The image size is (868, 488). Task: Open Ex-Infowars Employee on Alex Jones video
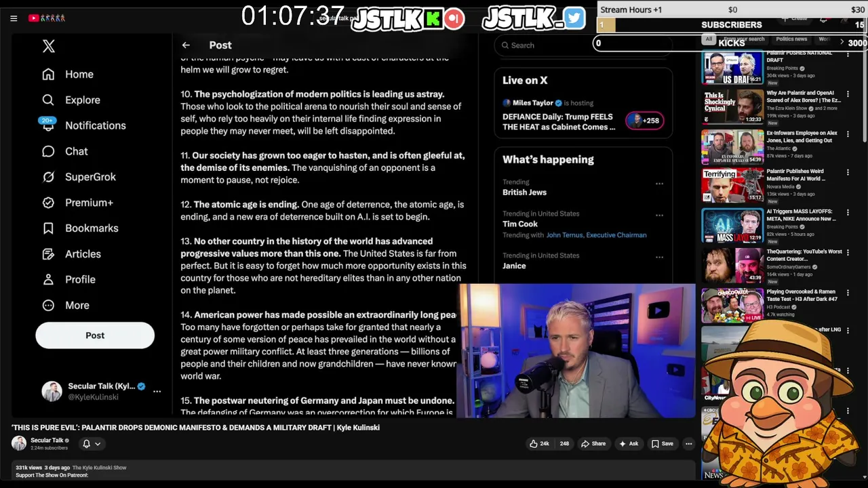click(732, 147)
